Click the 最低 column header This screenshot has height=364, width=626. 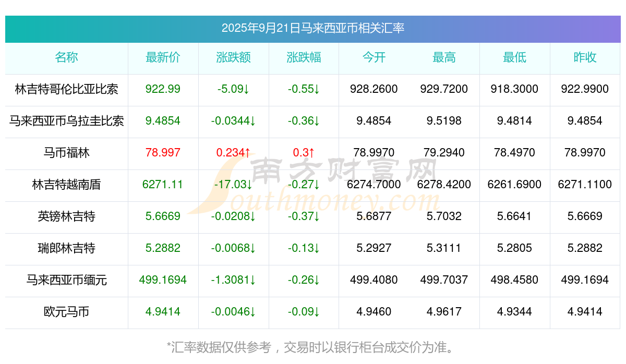tap(514, 57)
